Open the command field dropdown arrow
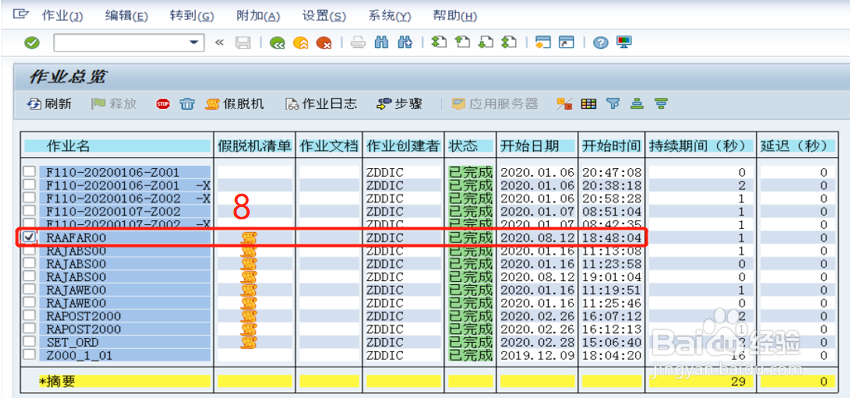Screen dimensions: 850x399 click(194, 43)
